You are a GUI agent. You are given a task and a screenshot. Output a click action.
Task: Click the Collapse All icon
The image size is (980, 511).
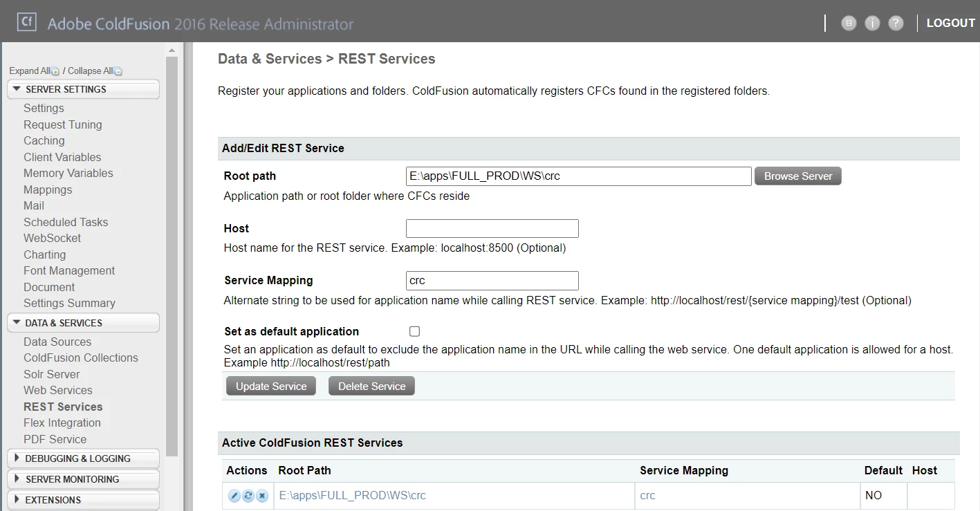(118, 71)
